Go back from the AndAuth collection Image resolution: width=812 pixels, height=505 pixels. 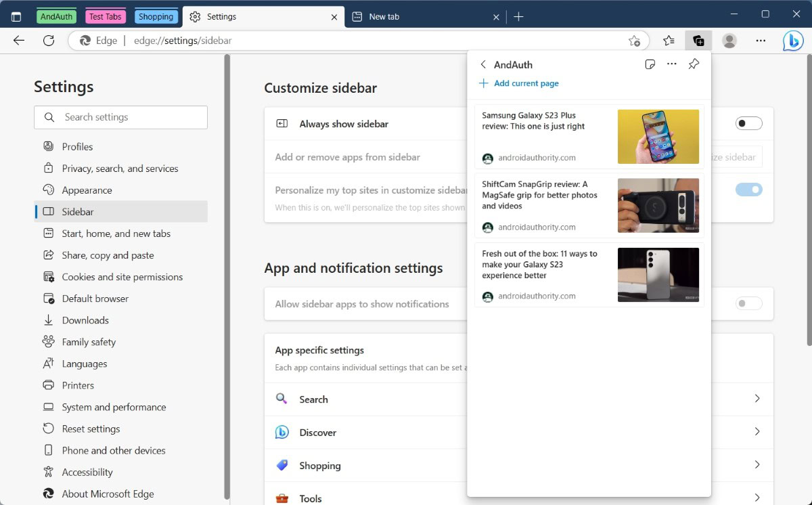click(x=483, y=65)
